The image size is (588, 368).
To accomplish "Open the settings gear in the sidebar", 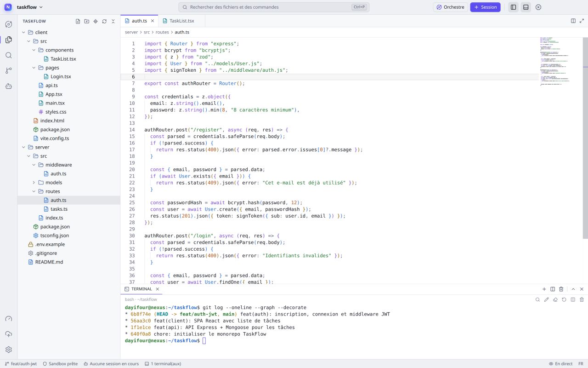I will point(8,350).
